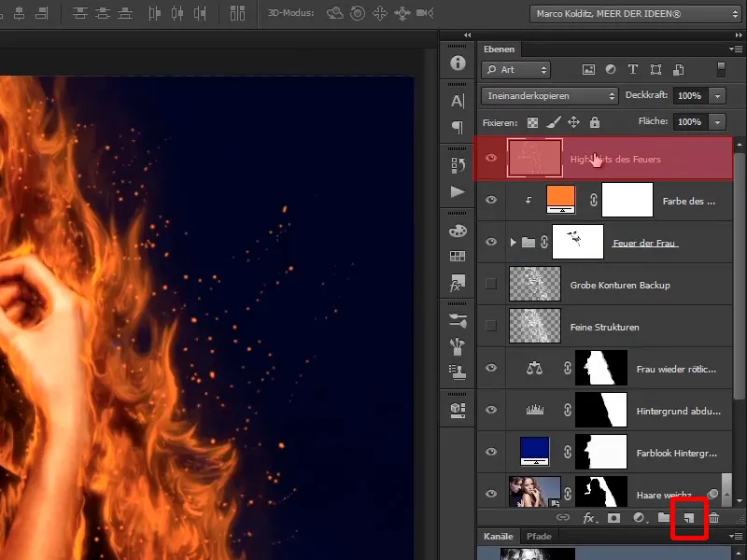The height and width of the screenshot is (560, 747).
Task: Select the Grobe Konturen Backup layer name
Action: 620,286
